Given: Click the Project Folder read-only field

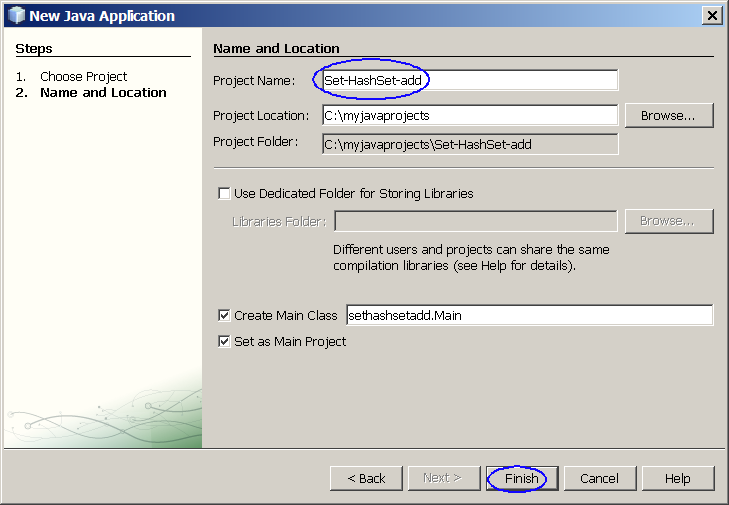Looking at the screenshot, I should point(470,144).
